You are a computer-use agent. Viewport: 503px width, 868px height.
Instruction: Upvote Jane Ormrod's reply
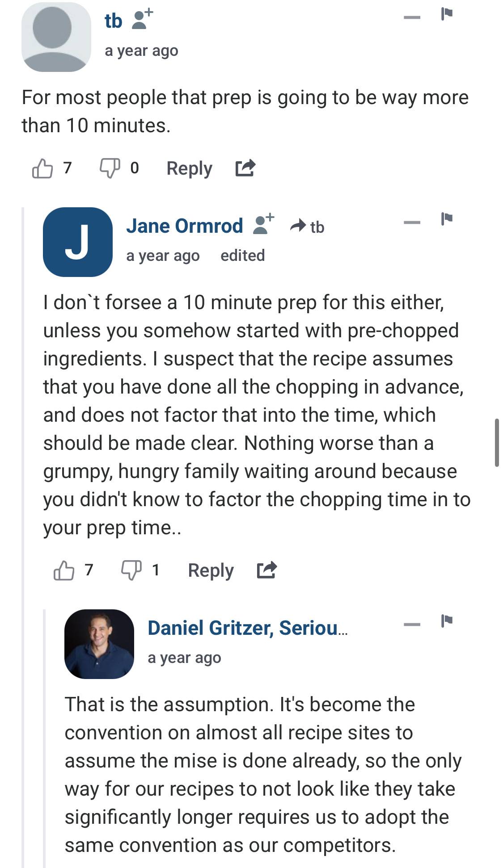[63, 570]
